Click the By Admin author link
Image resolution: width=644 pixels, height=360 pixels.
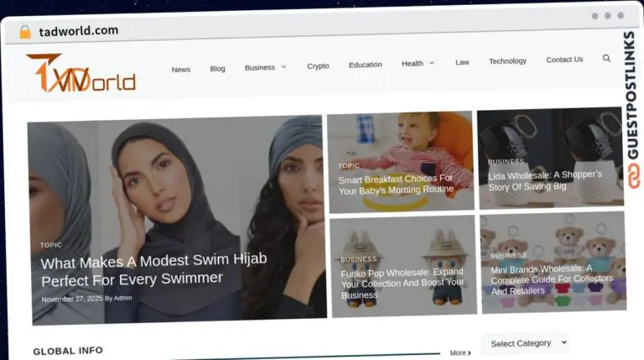(118, 298)
